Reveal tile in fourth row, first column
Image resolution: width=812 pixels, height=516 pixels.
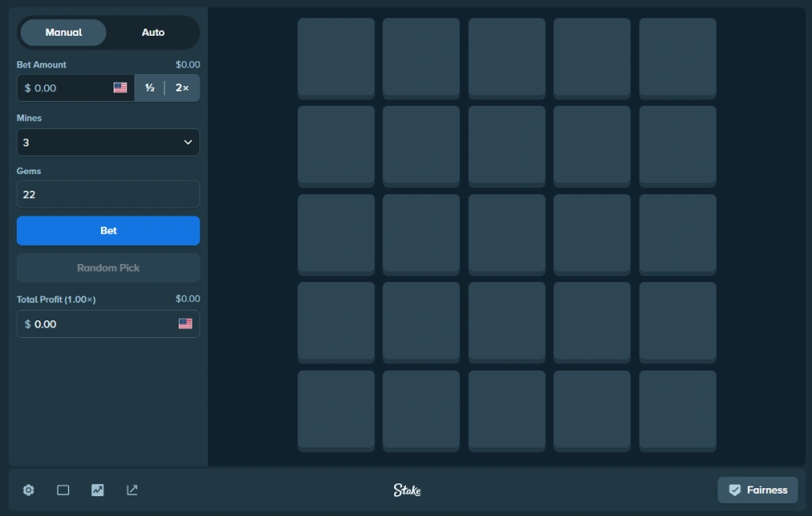336,323
